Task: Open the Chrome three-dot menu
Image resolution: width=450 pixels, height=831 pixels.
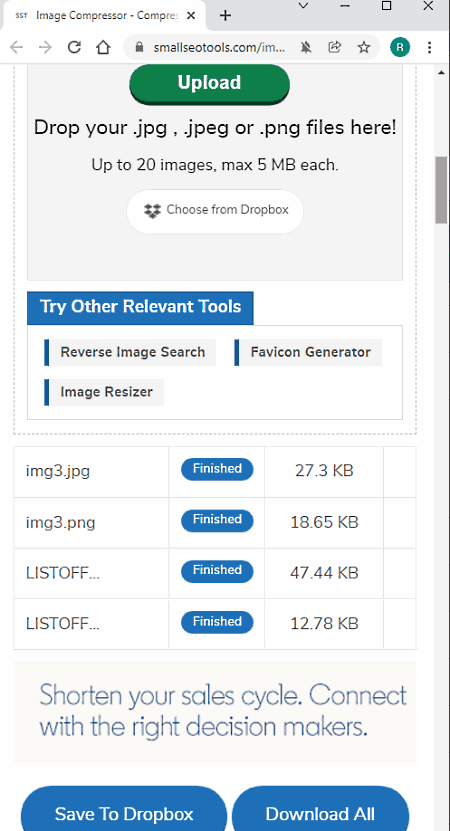Action: (429, 47)
